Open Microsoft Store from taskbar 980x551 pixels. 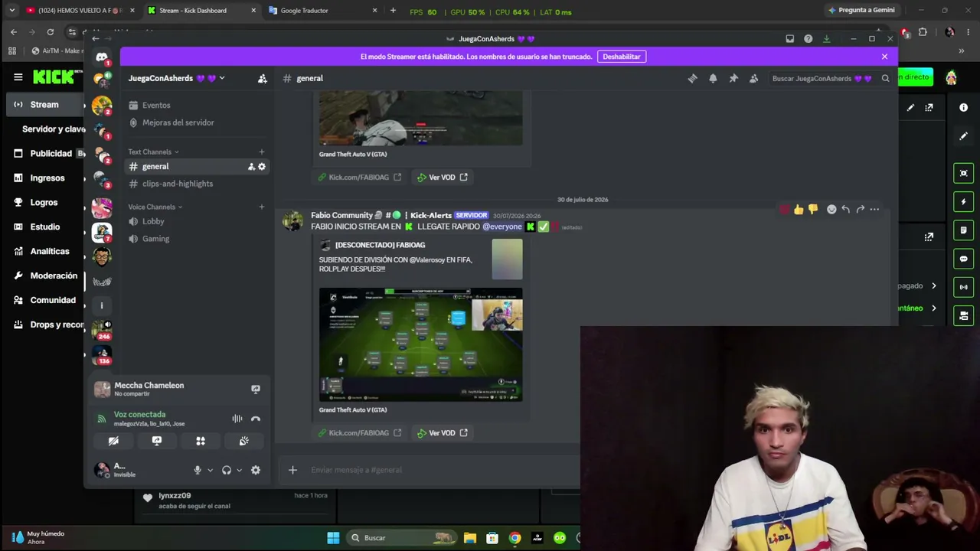point(492,538)
